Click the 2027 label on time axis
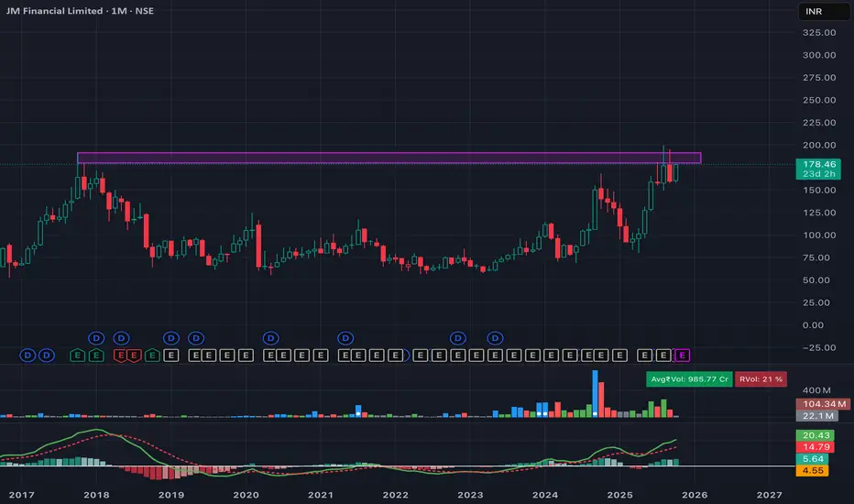This screenshot has height=504, width=854. (769, 495)
